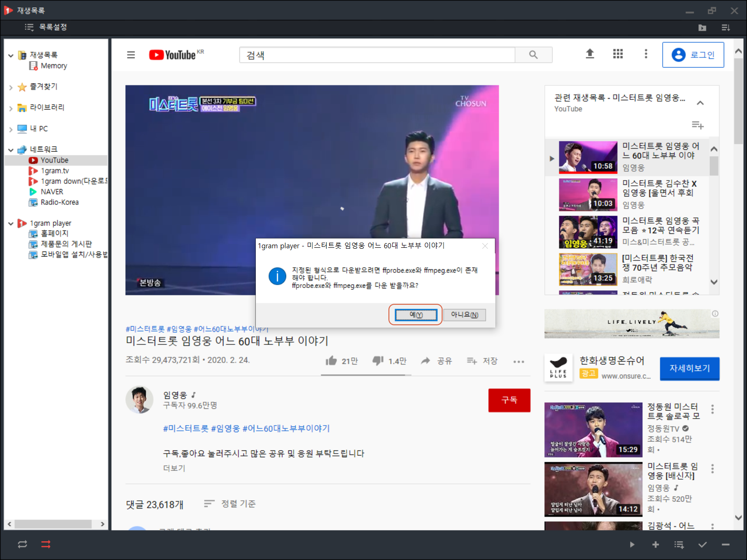
Task: Click Yes (예) in the download dialog
Action: (416, 315)
